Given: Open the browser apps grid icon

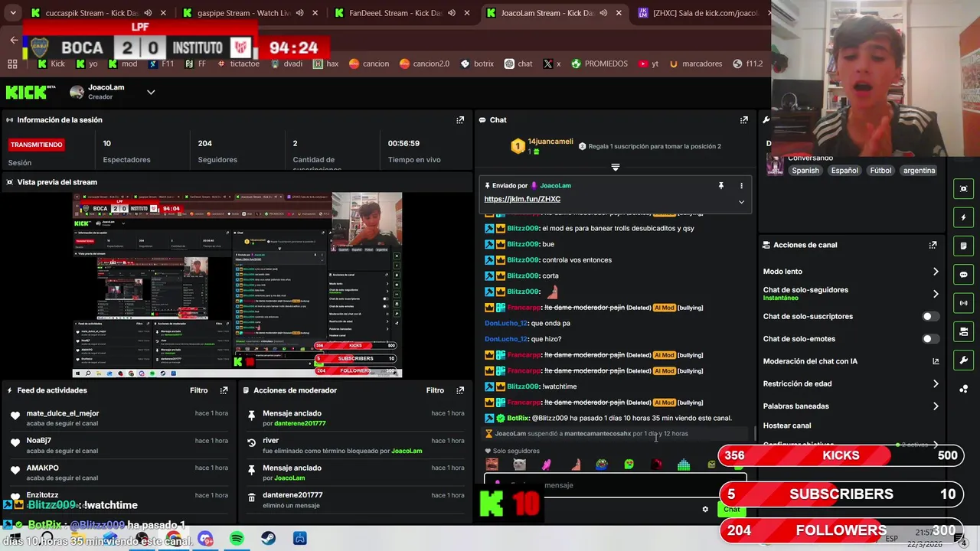Looking at the screenshot, I should click(12, 64).
